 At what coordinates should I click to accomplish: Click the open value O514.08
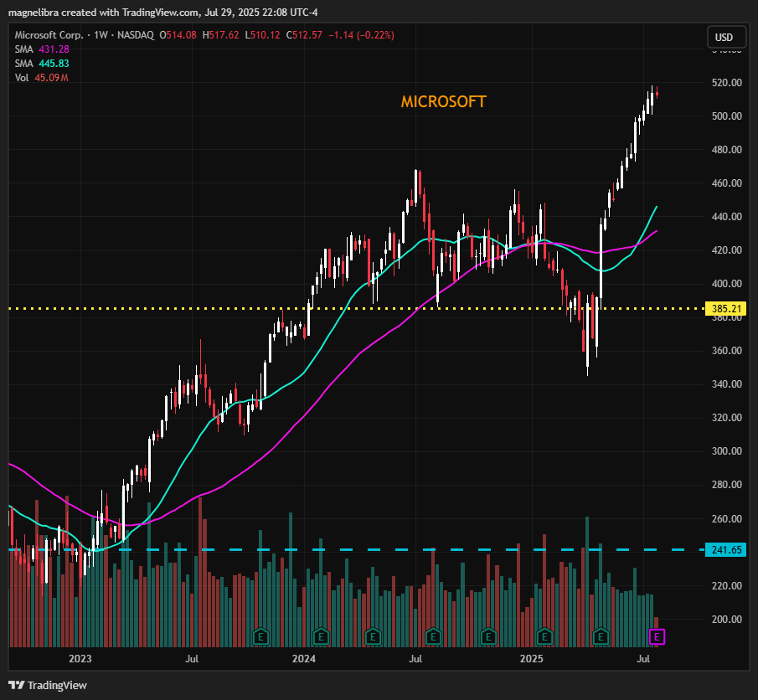click(178, 35)
